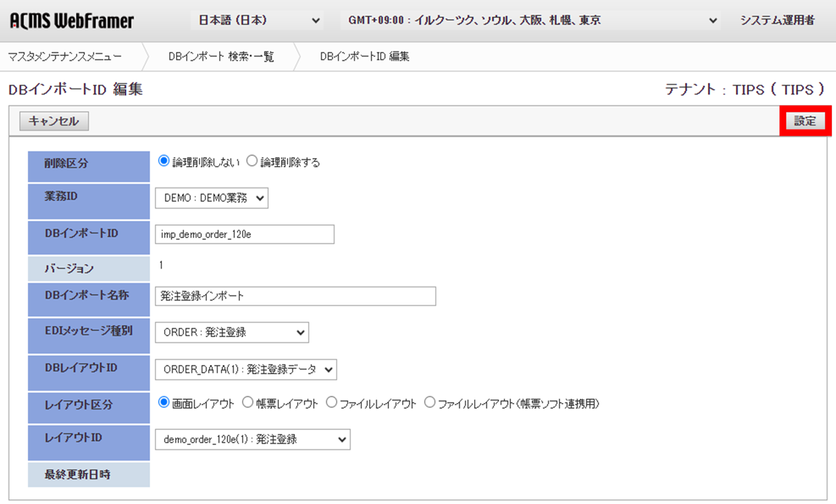Image resolution: width=836 pixels, height=504 pixels.
Task: Select the 論理削除する radio button
Action: click(x=252, y=160)
